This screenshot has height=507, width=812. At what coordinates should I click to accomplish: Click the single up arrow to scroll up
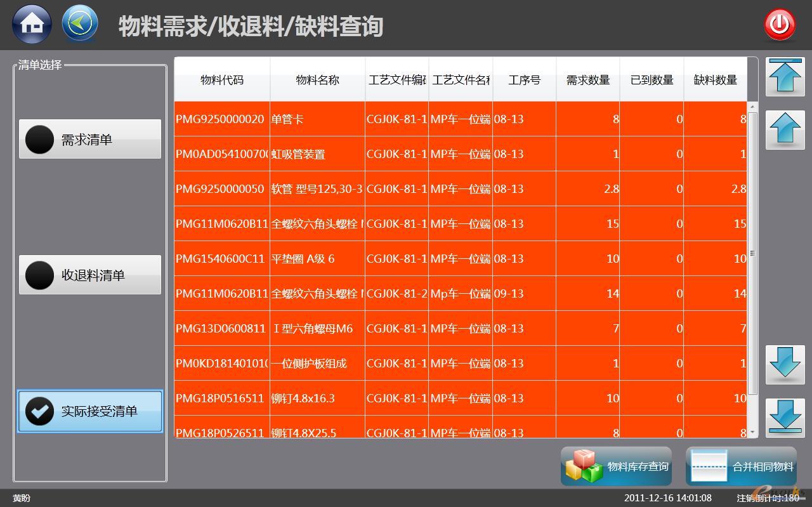pyautogui.click(x=783, y=130)
